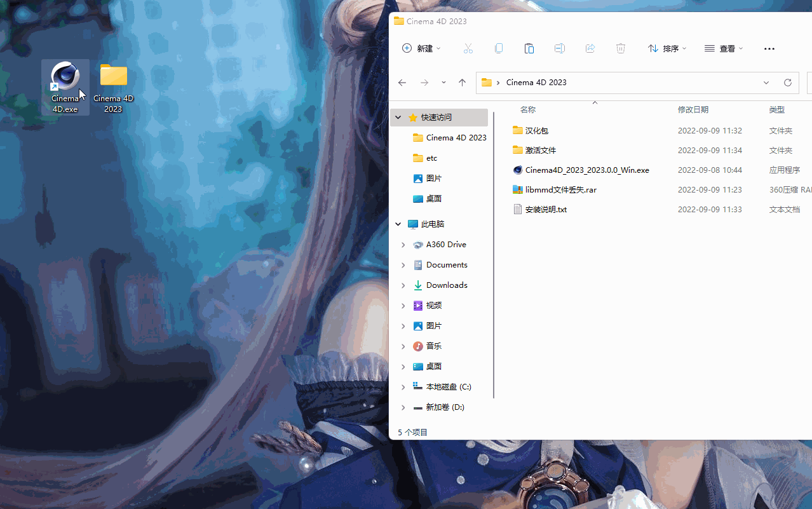
Task: Click the Delete trash icon
Action: (x=621, y=48)
